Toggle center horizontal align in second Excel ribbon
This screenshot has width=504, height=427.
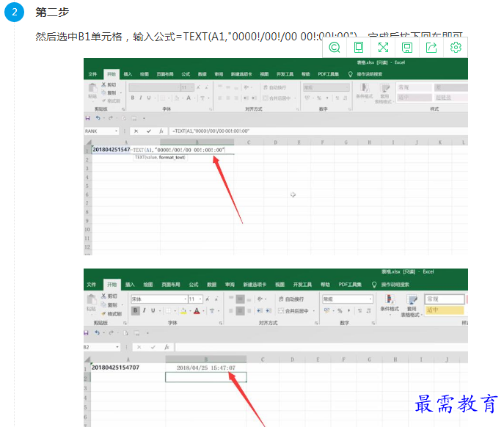pyautogui.click(x=240, y=310)
